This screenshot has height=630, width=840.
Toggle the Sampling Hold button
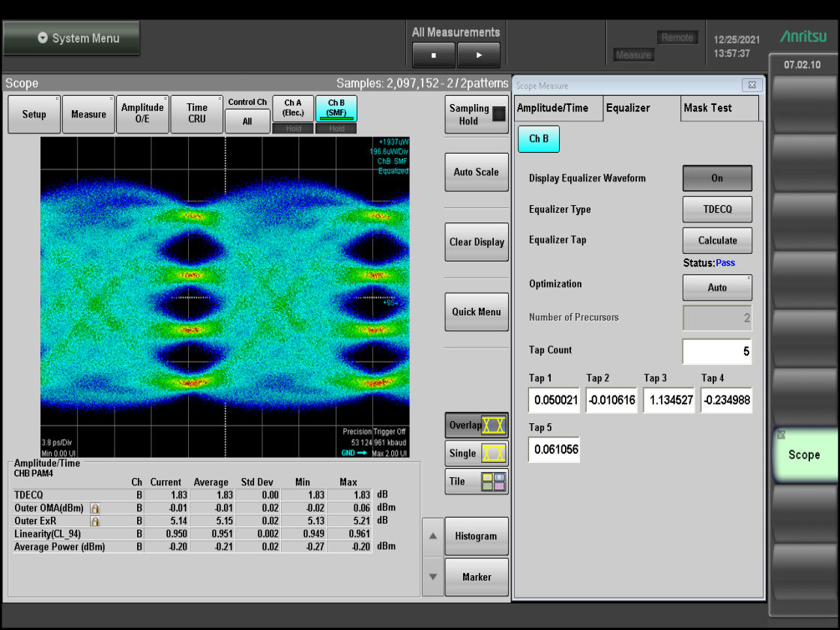point(476,115)
